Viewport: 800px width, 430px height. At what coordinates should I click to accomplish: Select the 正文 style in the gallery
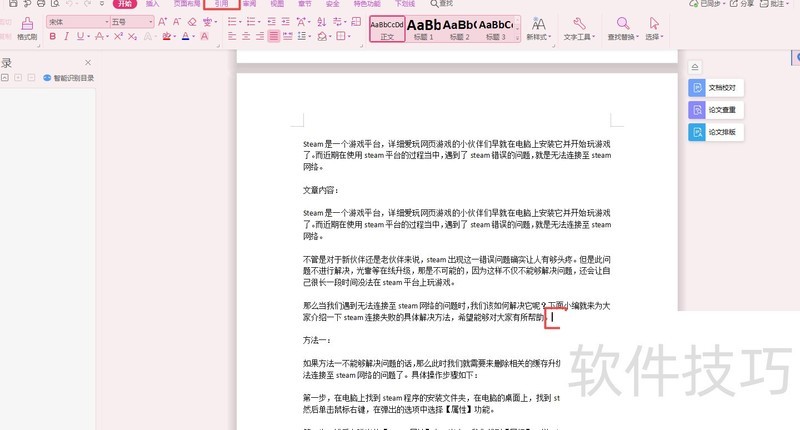pyautogui.click(x=387, y=29)
